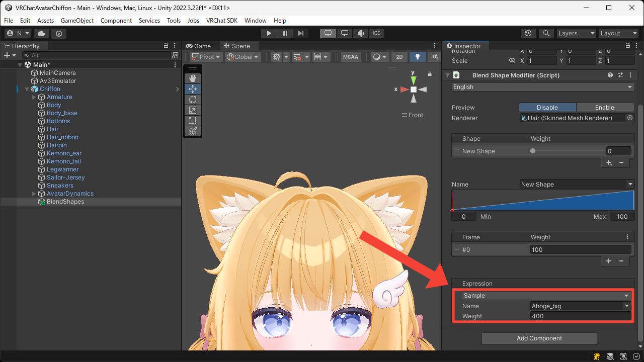
Task: Click the renderer object picker circle icon
Action: pyautogui.click(x=629, y=118)
